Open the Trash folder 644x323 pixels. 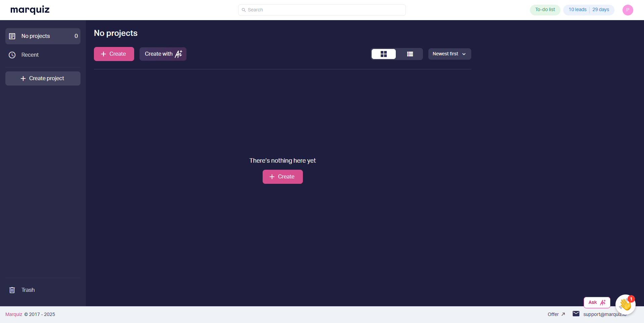[x=28, y=290]
